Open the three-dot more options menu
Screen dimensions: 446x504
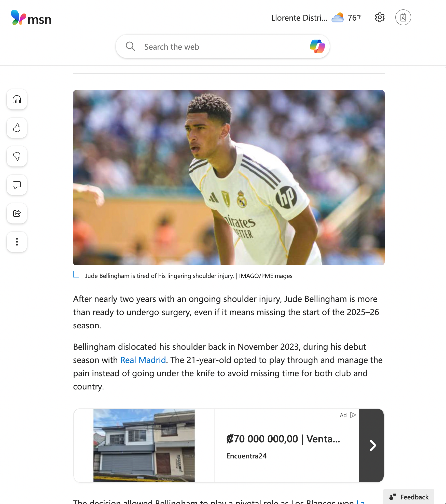[17, 242]
